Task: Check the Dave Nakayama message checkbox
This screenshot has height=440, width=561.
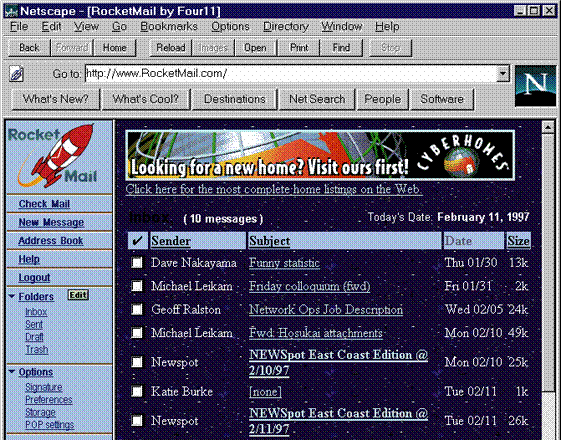Action: click(x=137, y=263)
